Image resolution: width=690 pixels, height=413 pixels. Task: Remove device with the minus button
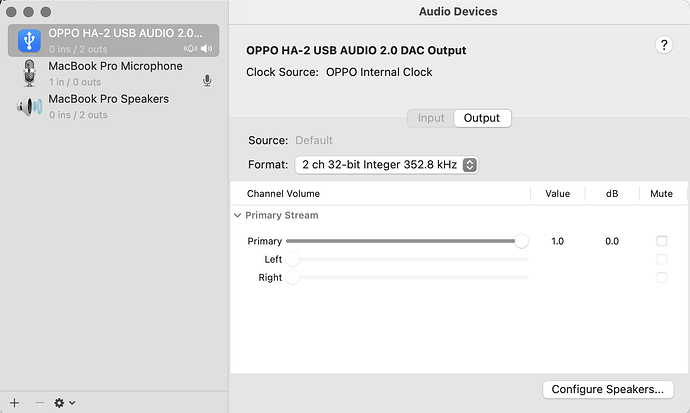tap(40, 402)
